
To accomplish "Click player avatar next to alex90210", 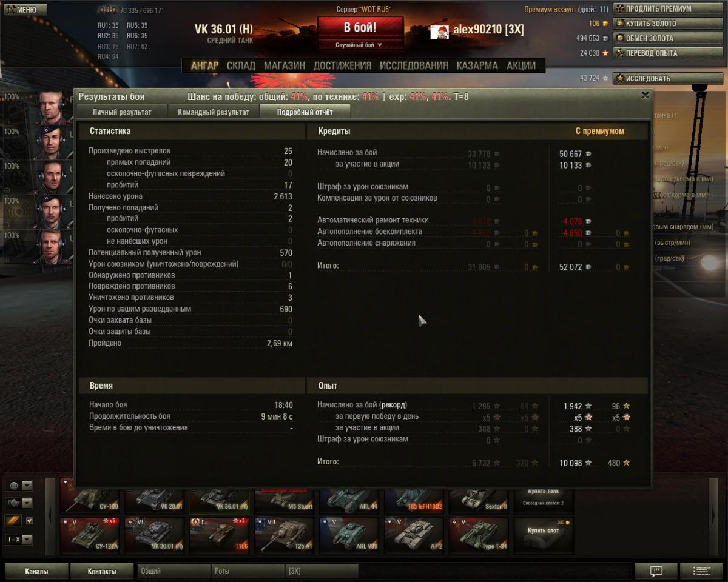I will 439,31.
